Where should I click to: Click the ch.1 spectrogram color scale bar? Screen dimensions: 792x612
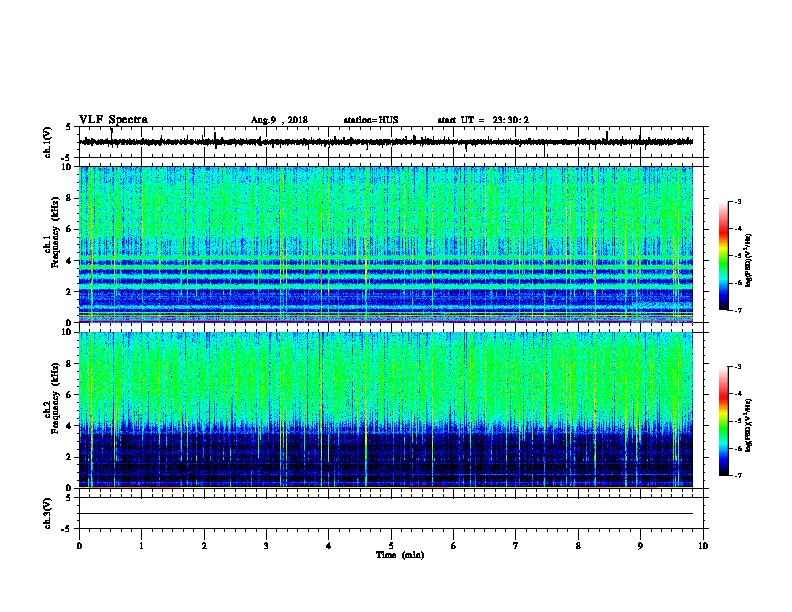724,256
